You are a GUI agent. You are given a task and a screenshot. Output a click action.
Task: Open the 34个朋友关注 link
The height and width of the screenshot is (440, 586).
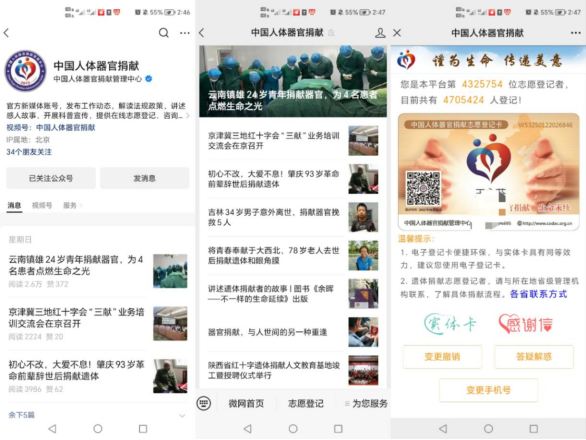(29, 152)
